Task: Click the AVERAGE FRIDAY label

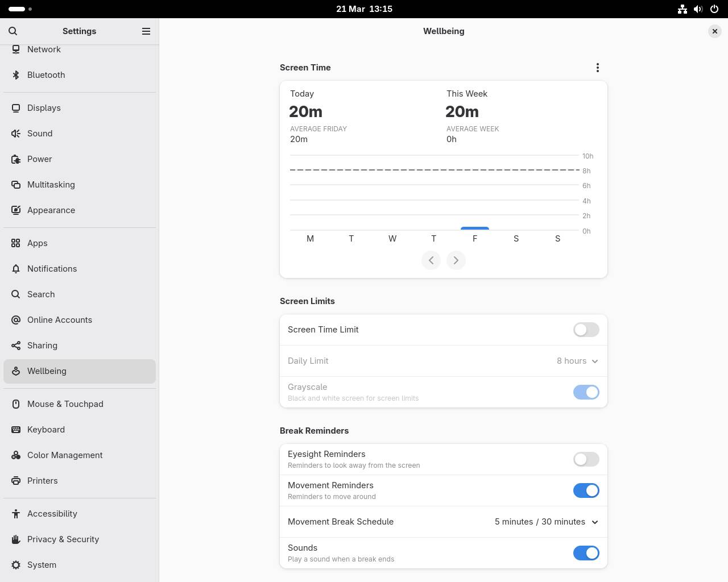Action: (318, 129)
